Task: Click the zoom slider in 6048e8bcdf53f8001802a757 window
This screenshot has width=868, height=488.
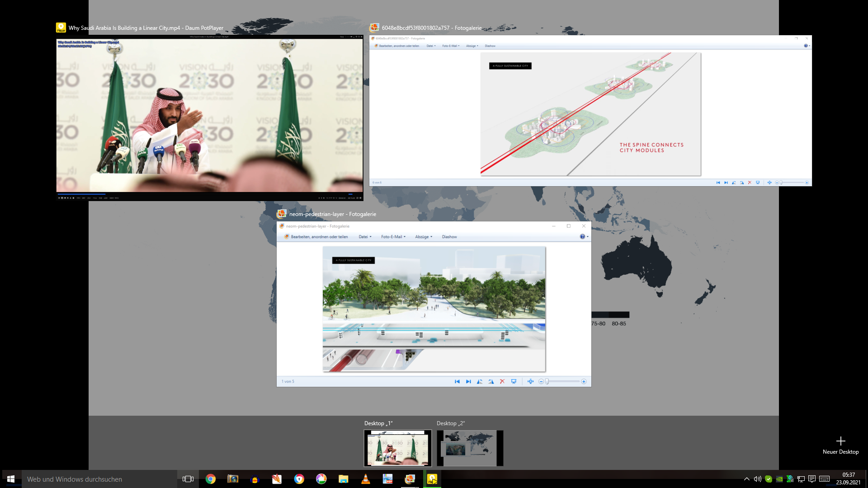Action: click(792, 183)
